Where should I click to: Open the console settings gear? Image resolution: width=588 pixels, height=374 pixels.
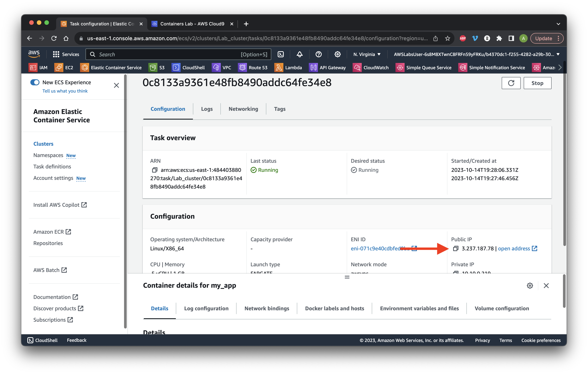(337, 54)
